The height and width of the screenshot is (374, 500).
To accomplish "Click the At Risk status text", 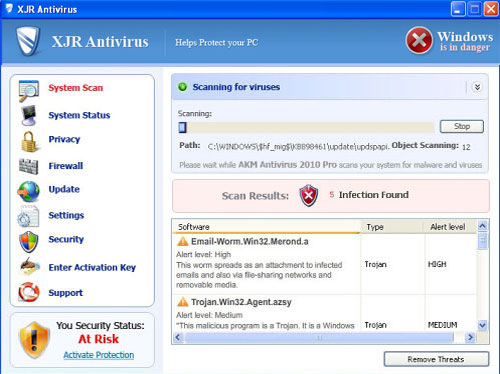I will coord(98,339).
